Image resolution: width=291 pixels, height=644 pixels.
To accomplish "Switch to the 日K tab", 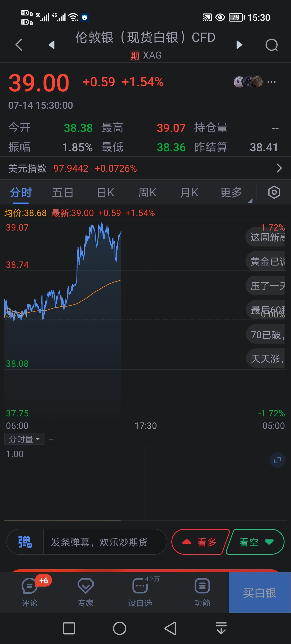I will point(105,193).
